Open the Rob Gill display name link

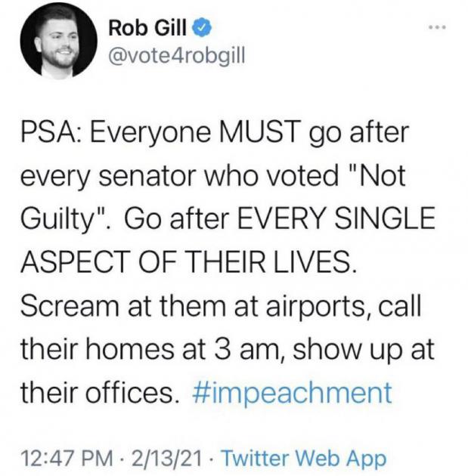147,28
